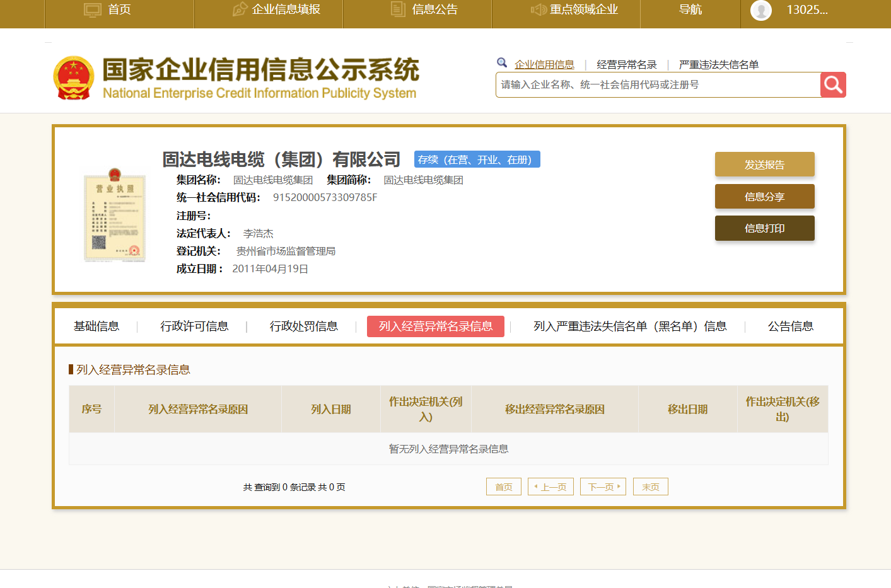The width and height of the screenshot is (891, 588).
Task: Click registration authority 贵州省市场监督管理局
Action: pyautogui.click(x=286, y=251)
